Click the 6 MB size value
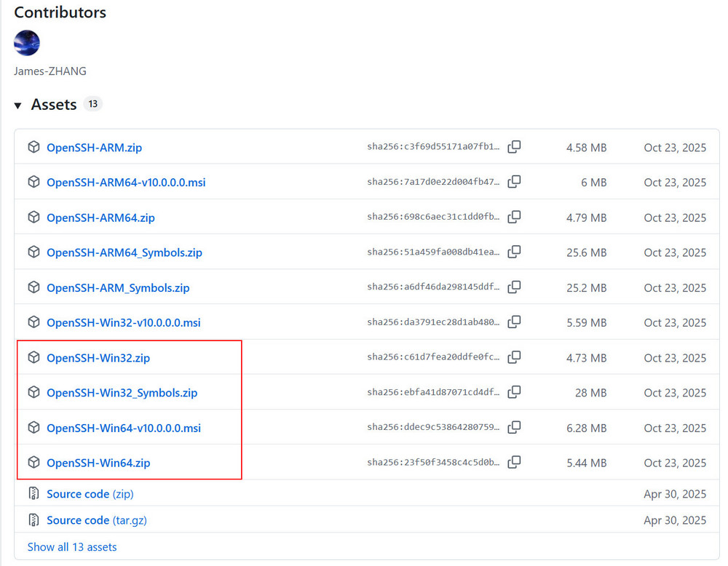 (594, 183)
